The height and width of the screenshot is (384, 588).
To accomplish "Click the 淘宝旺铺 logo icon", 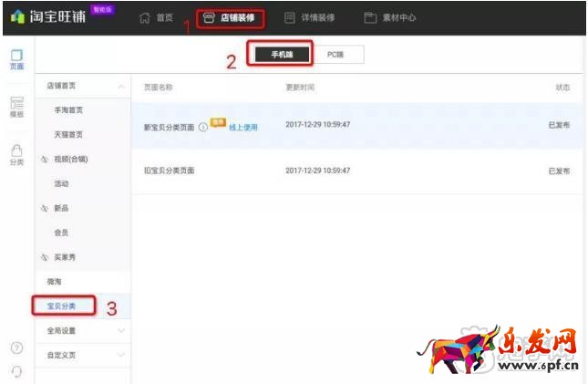I will [x=17, y=16].
